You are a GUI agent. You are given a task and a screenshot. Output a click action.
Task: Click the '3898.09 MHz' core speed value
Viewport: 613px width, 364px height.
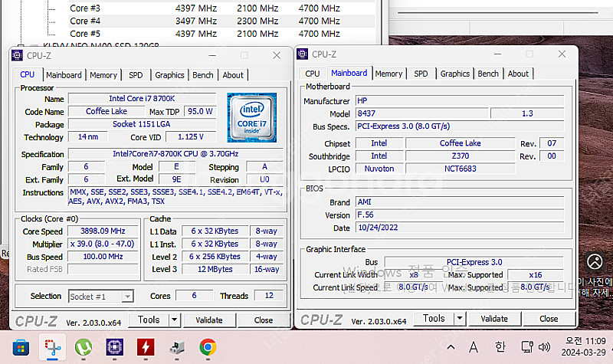103,231
